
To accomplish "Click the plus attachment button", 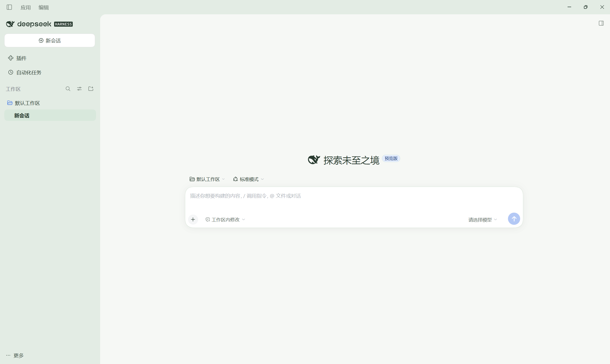I will (193, 219).
